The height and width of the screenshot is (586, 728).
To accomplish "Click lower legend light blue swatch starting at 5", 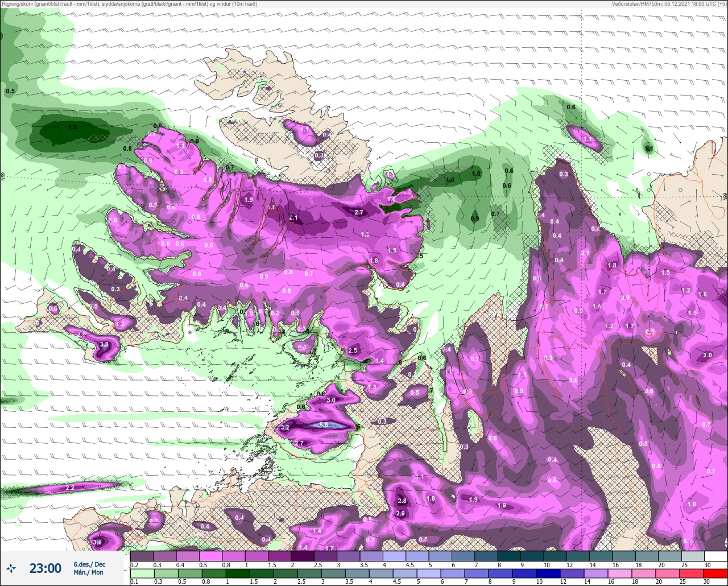I will [x=429, y=573].
